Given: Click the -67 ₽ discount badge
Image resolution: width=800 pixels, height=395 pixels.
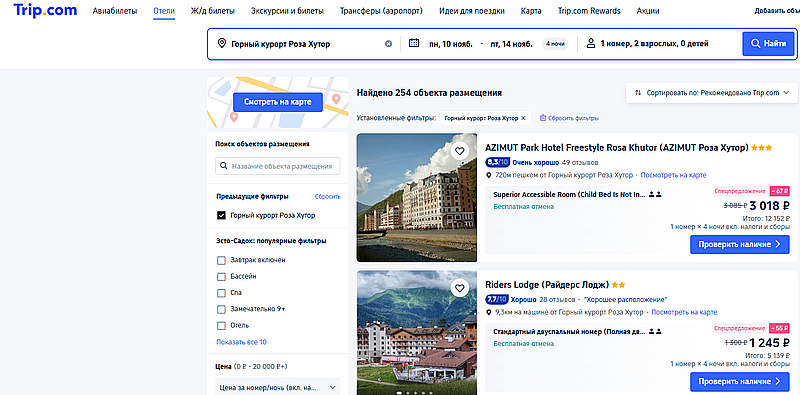Looking at the screenshot, I should [x=780, y=191].
